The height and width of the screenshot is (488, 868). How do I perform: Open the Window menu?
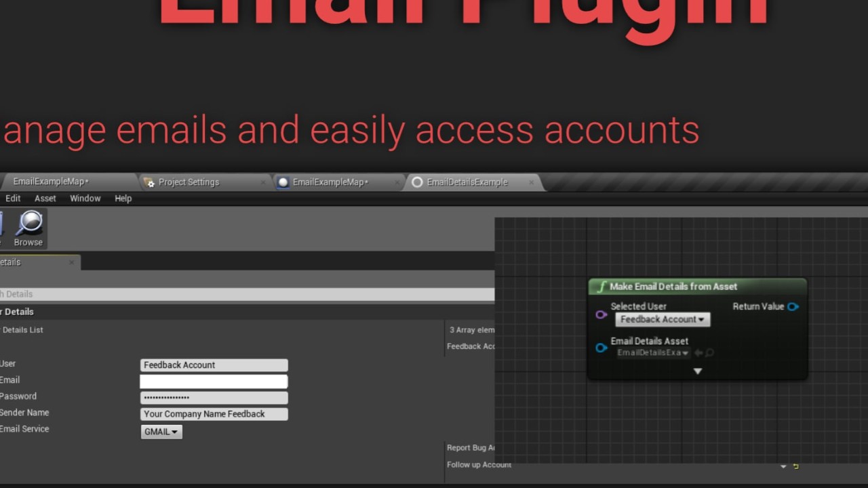pyautogui.click(x=85, y=199)
